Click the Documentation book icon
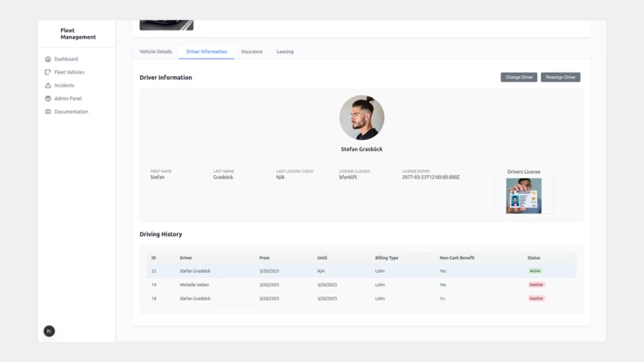The image size is (644, 362). click(48, 112)
